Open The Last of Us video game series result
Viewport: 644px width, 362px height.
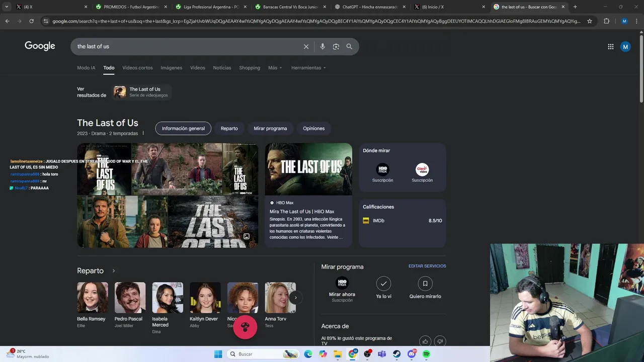(x=142, y=92)
